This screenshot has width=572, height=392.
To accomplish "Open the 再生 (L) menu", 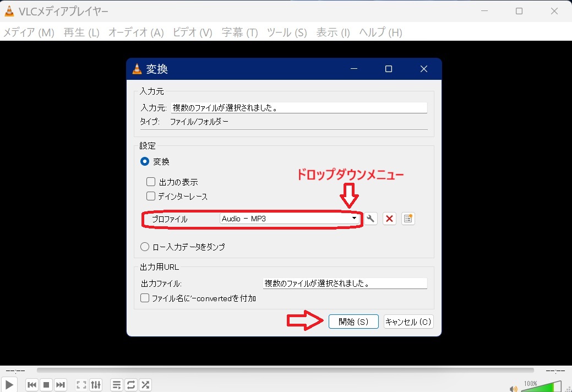I will (x=81, y=32).
